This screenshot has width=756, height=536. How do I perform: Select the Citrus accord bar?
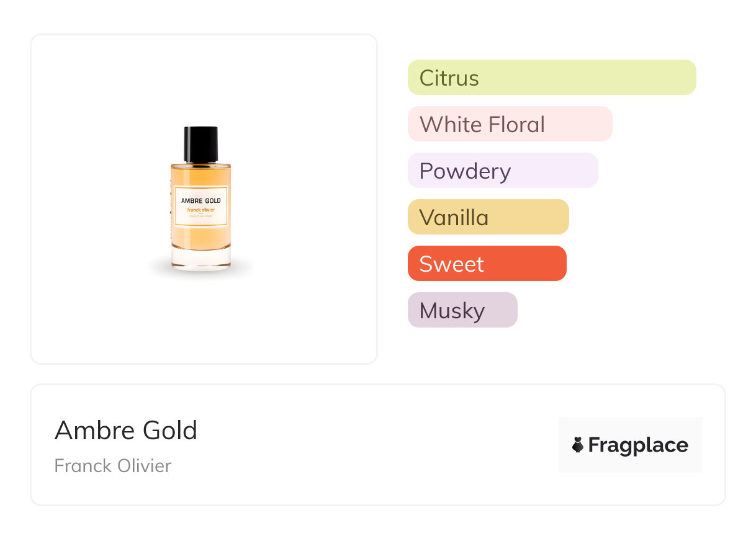coord(551,78)
